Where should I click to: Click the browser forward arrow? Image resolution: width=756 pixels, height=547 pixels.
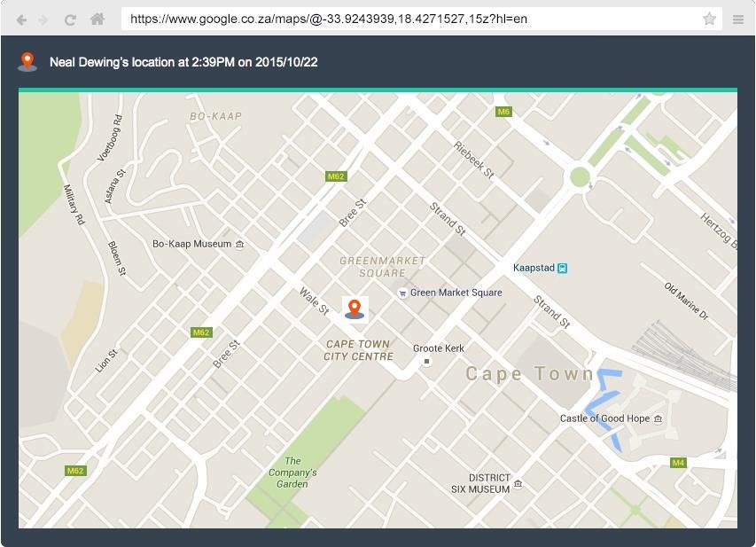click(43, 20)
